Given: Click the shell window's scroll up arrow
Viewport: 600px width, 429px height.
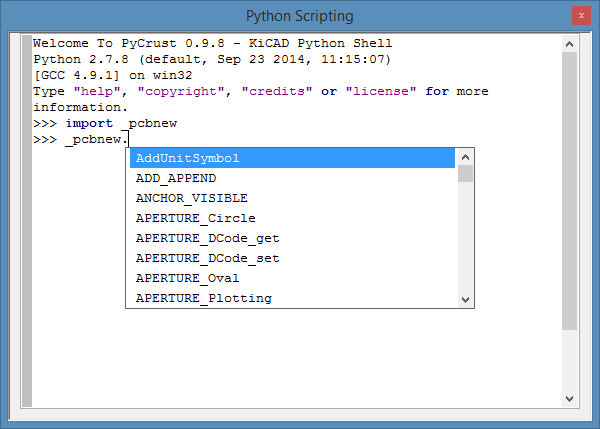Looking at the screenshot, I should [569, 44].
